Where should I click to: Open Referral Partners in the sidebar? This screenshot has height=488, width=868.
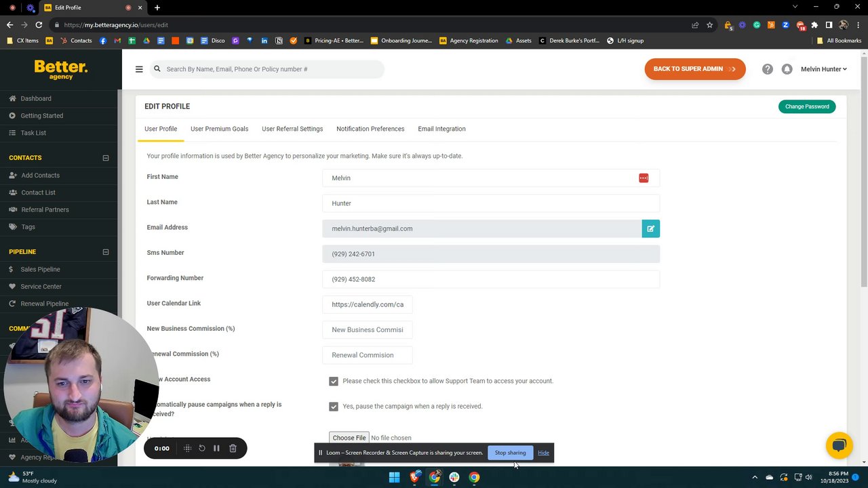[45, 209]
